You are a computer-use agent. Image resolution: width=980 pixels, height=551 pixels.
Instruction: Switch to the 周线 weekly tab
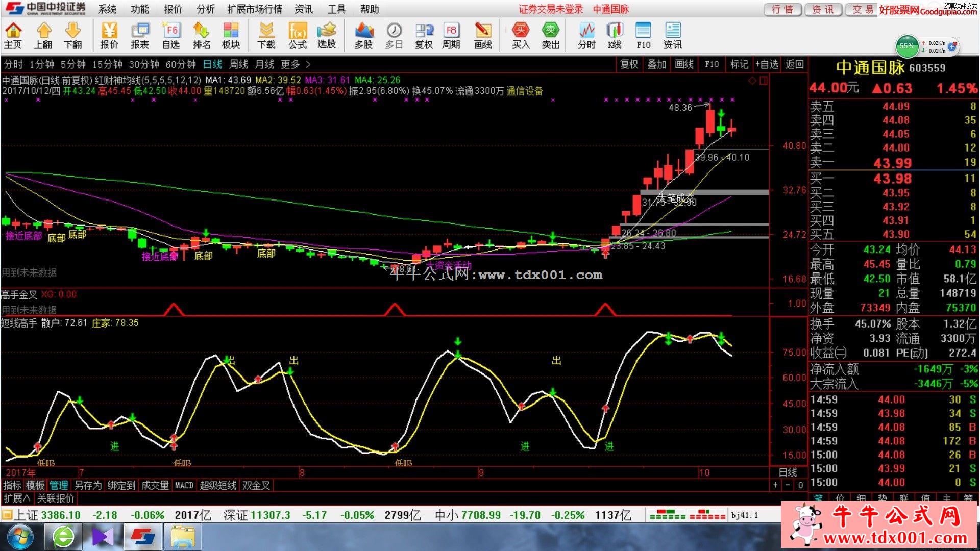[238, 64]
